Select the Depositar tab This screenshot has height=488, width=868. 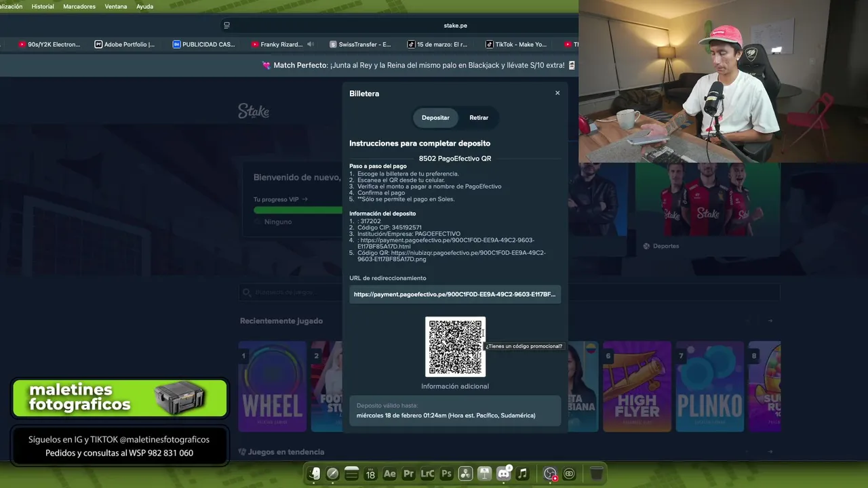pos(435,117)
